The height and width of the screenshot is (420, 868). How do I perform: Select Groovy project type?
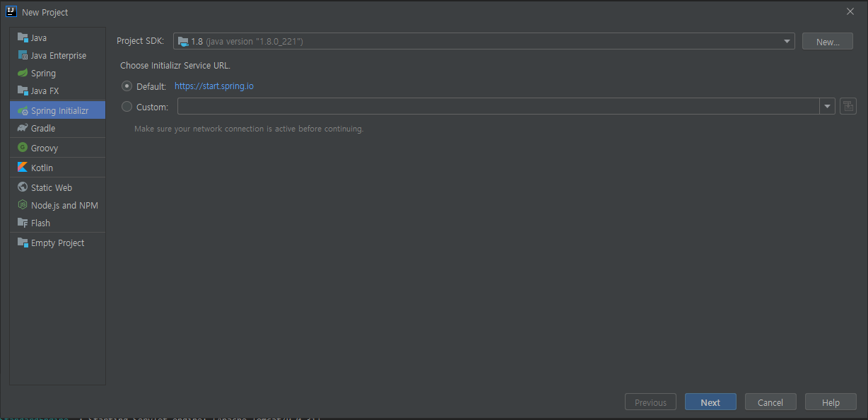click(57, 148)
